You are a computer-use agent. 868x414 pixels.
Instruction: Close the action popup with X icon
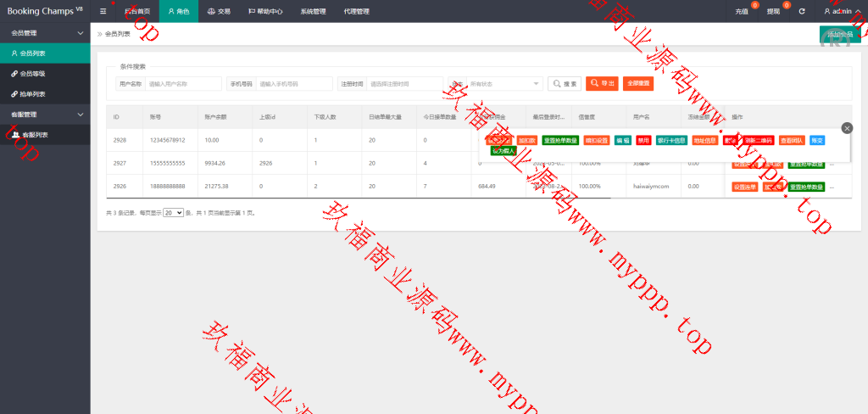click(847, 127)
